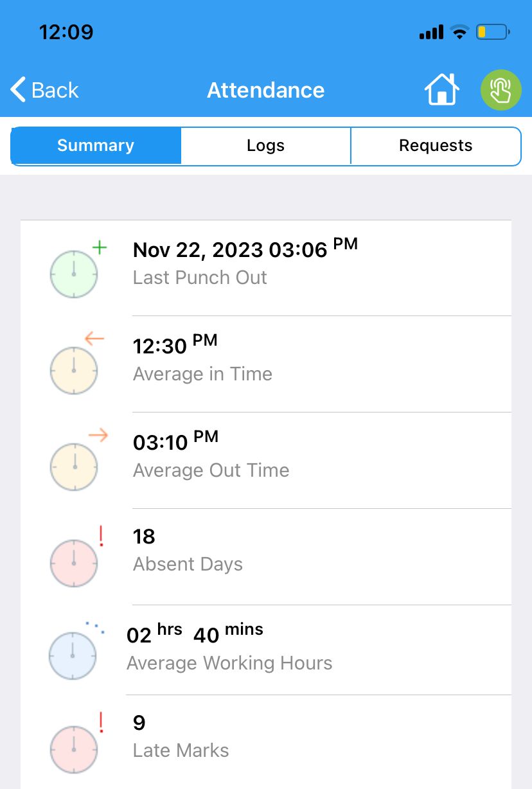The image size is (532, 789).
Task: Tap the Late Marks clock icon
Action: (x=75, y=749)
